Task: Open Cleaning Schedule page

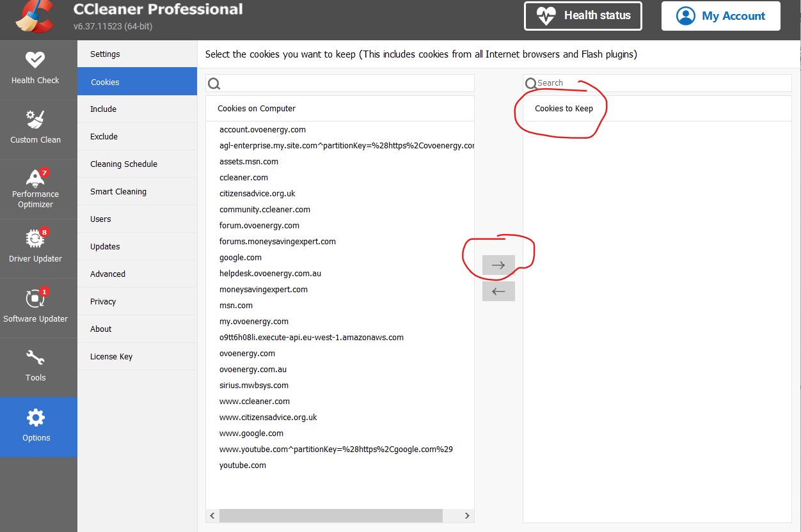Action: 137,164
